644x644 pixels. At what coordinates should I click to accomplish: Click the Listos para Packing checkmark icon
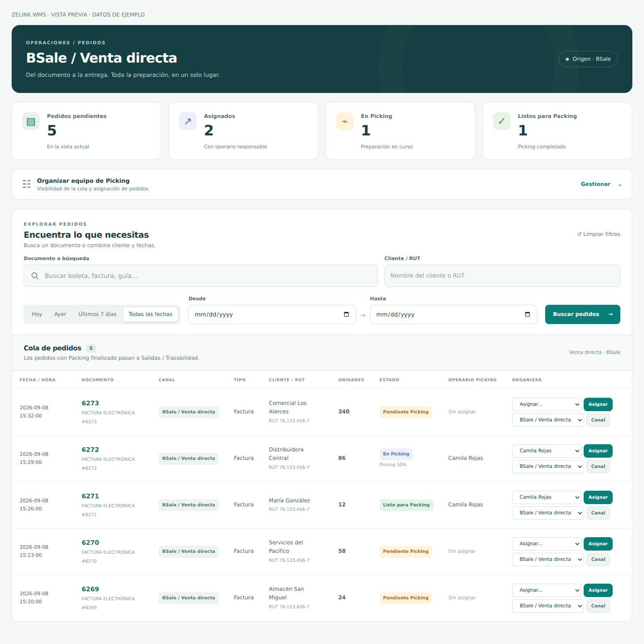(x=502, y=121)
